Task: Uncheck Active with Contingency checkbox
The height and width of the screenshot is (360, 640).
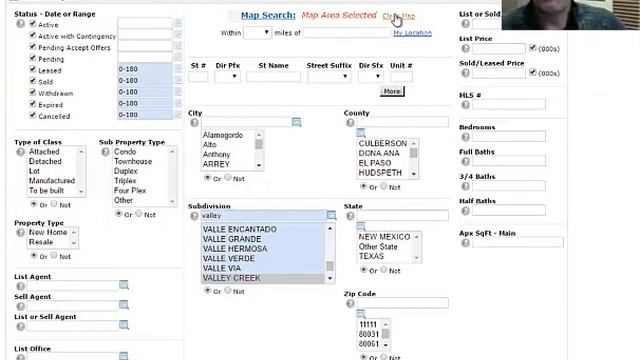Action: tap(33, 35)
